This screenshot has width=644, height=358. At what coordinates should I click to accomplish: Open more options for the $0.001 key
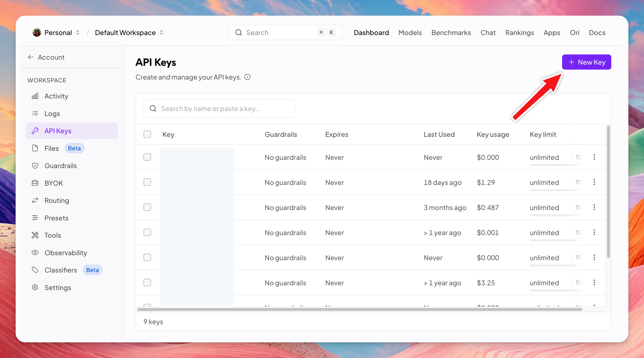[x=594, y=233]
